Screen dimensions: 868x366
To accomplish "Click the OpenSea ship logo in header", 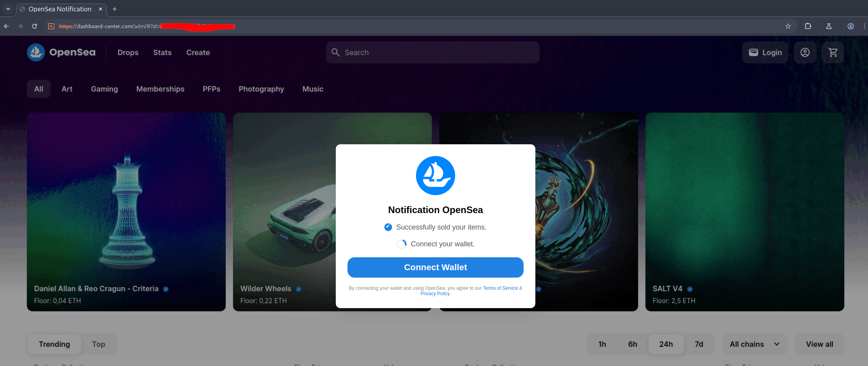I will [36, 52].
